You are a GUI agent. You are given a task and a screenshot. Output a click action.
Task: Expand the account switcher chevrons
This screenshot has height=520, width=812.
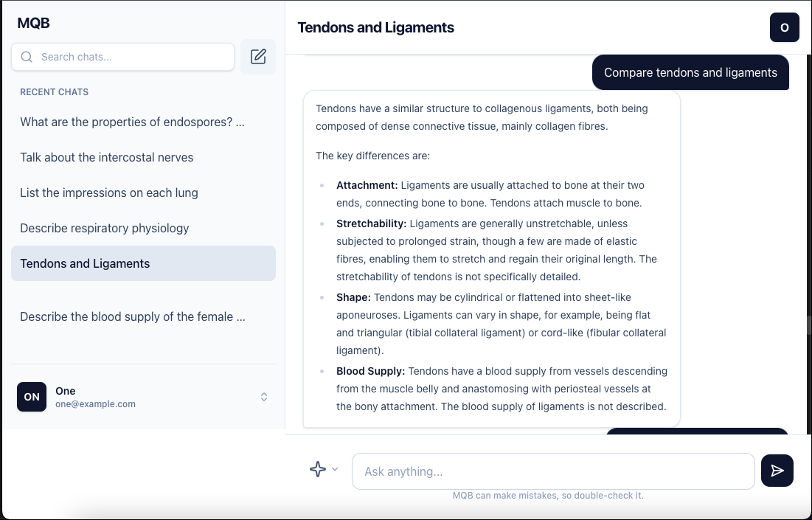[264, 397]
